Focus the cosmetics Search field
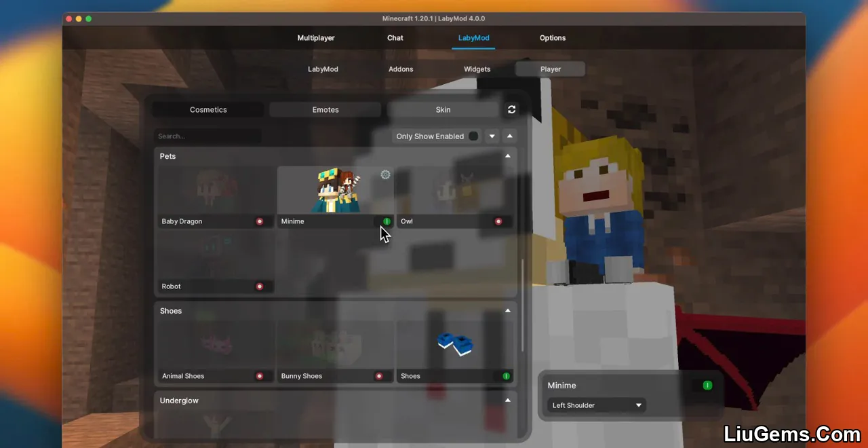The width and height of the screenshot is (868, 448). [x=207, y=136]
